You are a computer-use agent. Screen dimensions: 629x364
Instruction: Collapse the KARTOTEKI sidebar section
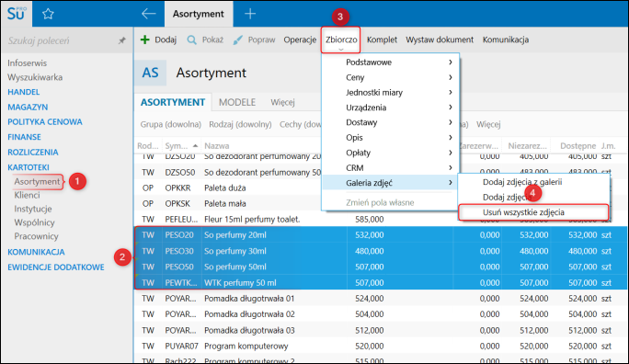tap(29, 167)
